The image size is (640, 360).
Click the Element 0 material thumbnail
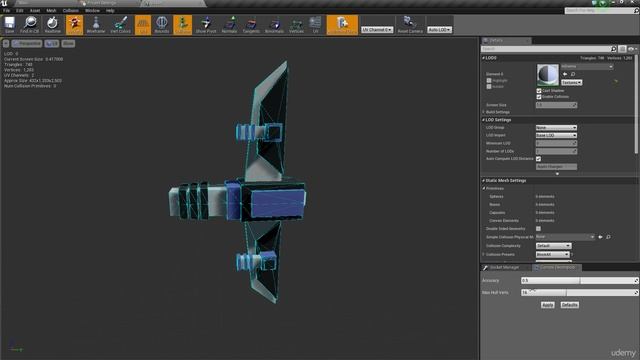pyautogui.click(x=547, y=75)
